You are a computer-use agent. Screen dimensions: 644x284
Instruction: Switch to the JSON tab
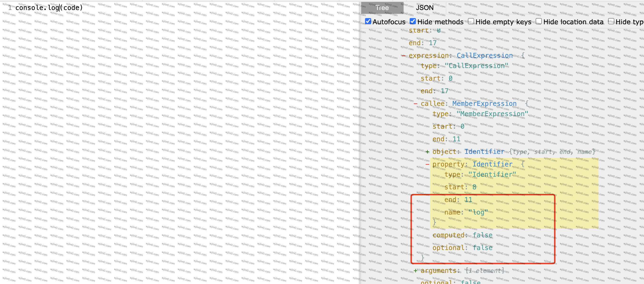coord(424,8)
